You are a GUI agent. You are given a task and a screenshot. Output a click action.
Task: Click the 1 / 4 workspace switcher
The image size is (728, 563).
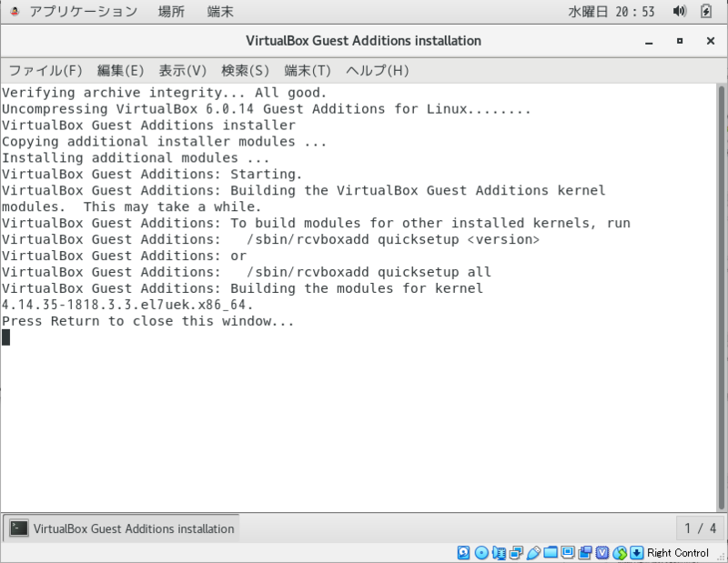coord(700,528)
